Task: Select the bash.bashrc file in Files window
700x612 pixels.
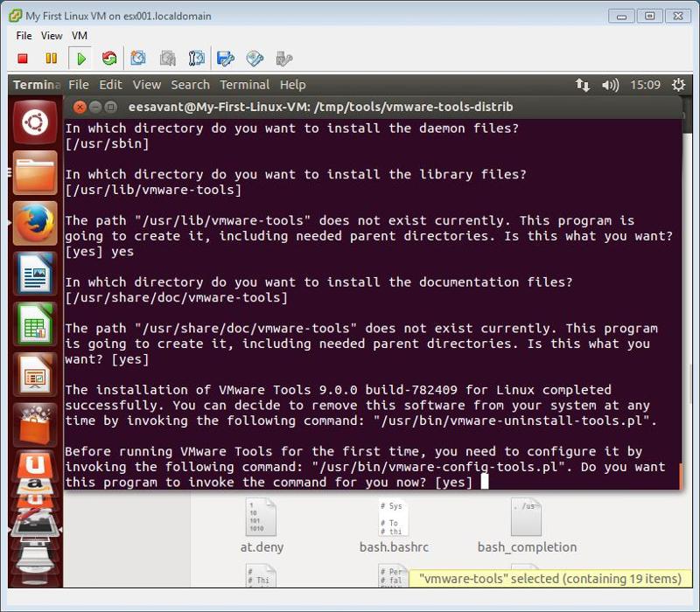Action: point(394,526)
